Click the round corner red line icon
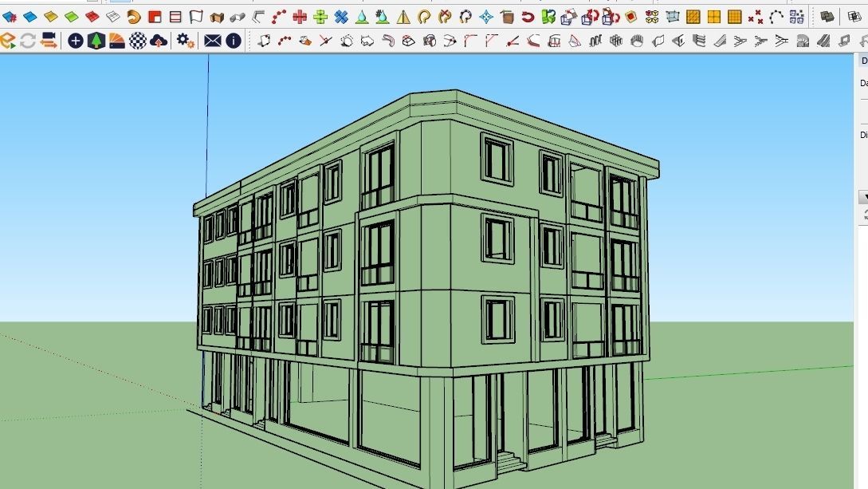 (470, 41)
